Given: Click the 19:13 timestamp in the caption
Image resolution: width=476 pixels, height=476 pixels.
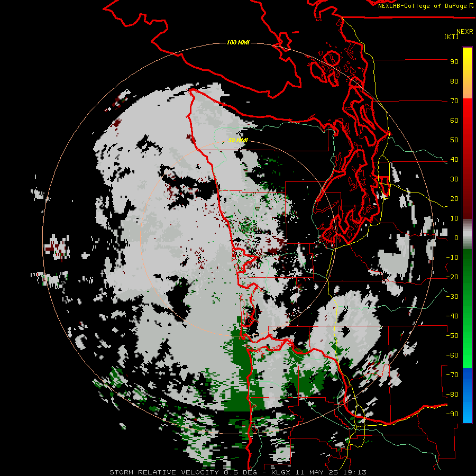Looking at the screenshot, I should [356, 472].
